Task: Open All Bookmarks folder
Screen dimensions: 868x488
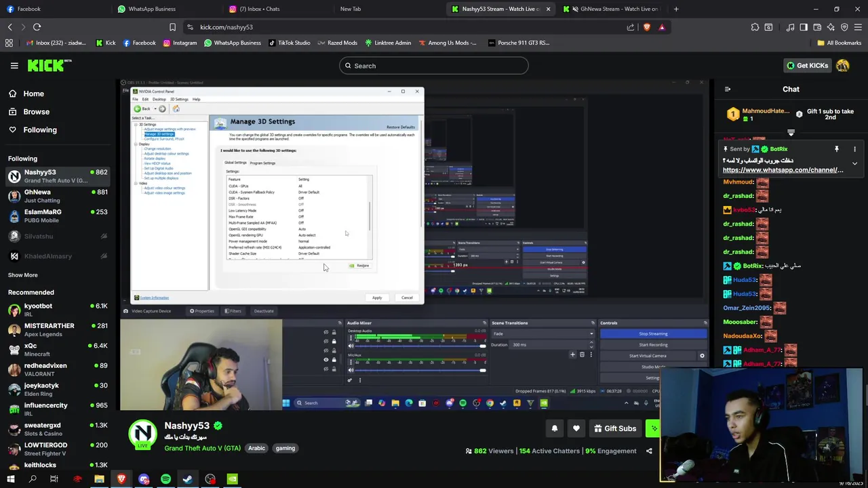Action: point(839,43)
